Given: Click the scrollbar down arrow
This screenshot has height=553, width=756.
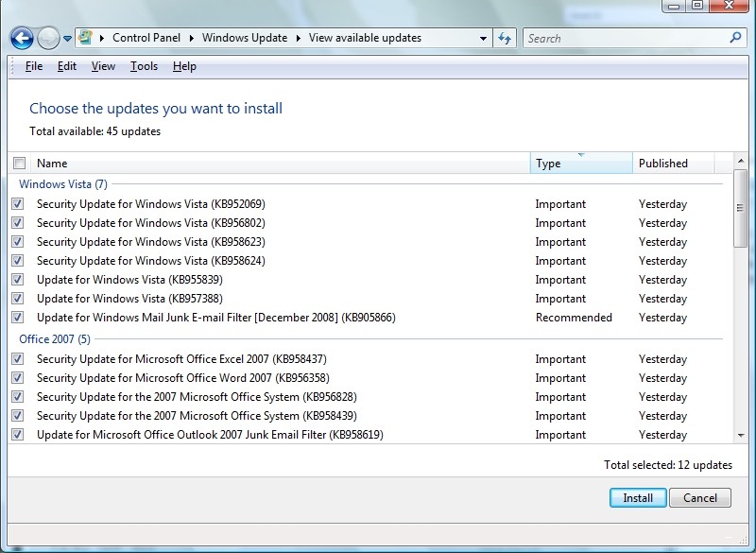Looking at the screenshot, I should (x=741, y=436).
